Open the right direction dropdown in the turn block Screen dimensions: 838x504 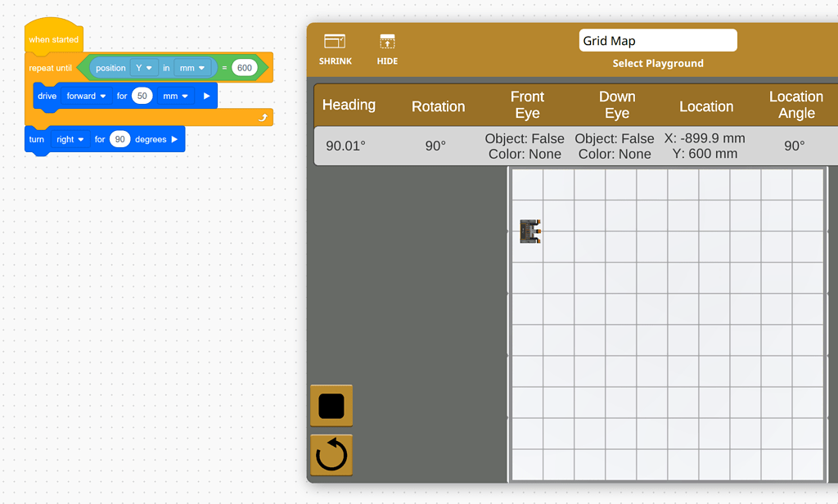pyautogui.click(x=70, y=139)
